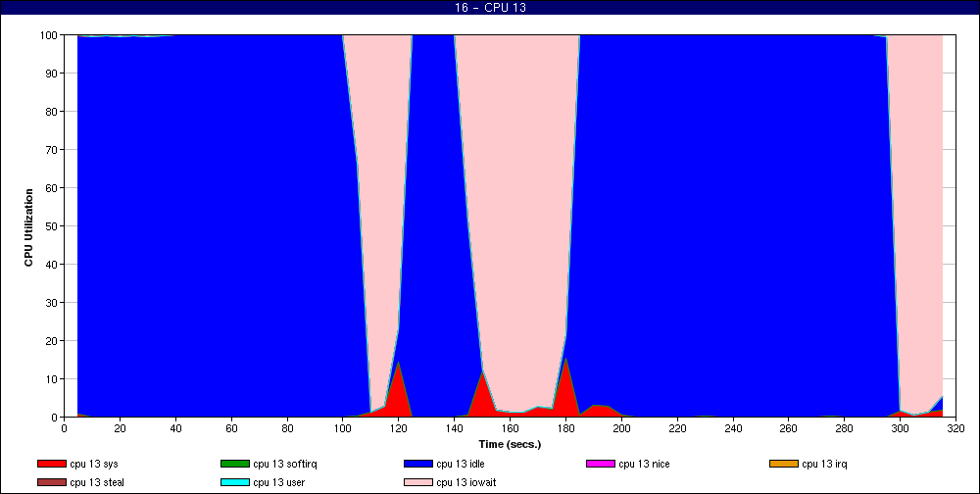Click the green cpu 13 softirq legend swatch
980x494 pixels.
[234, 464]
